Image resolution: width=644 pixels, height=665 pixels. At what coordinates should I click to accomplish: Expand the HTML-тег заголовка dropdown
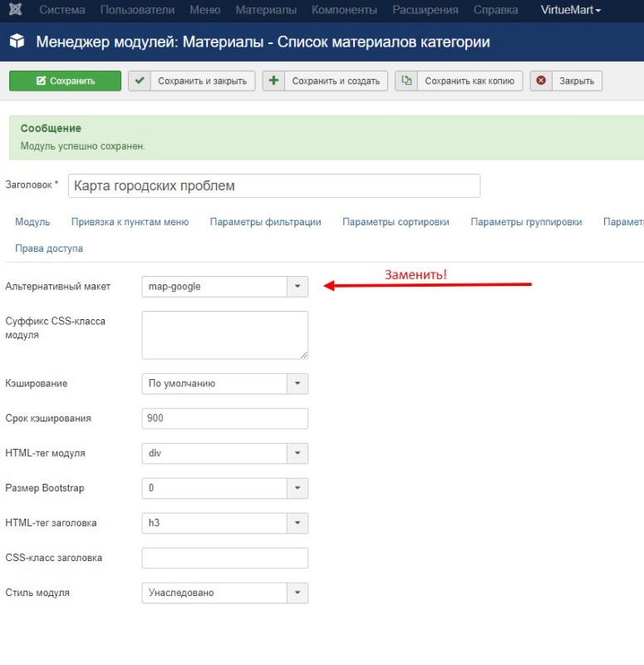coord(297,523)
